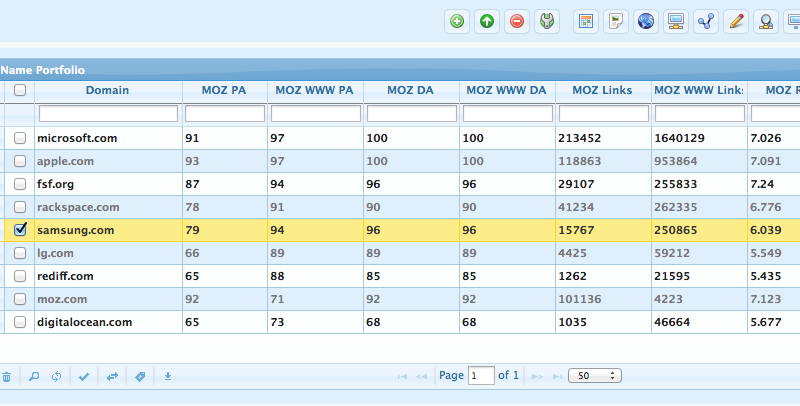Select the samsung.com domain cell
Viewport: 800px width, 406px height.
tap(108, 230)
